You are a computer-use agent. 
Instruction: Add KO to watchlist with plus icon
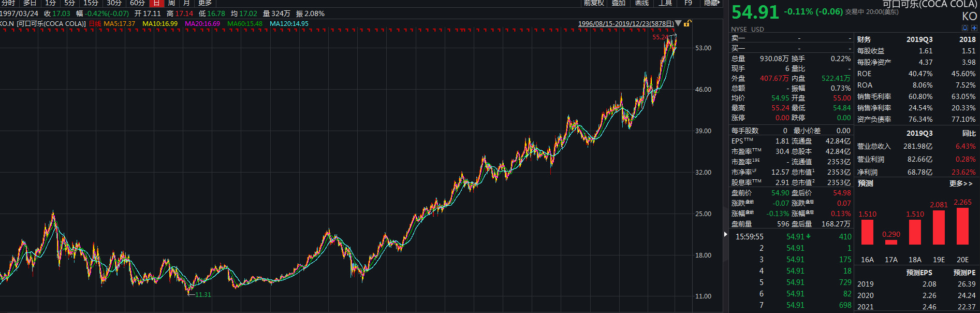[x=974, y=28]
